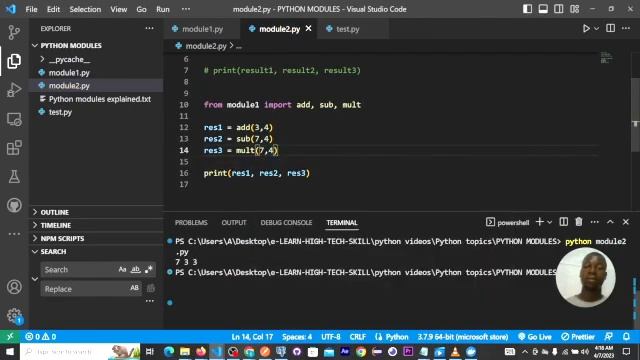Open the Run menu

(162, 9)
